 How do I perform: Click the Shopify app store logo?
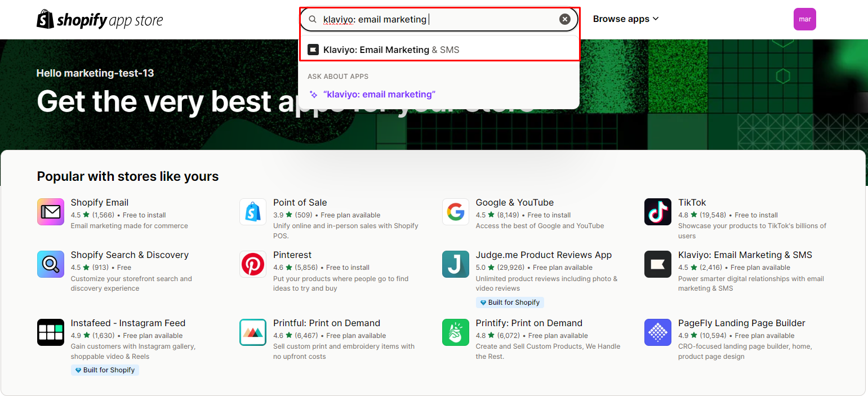click(99, 19)
